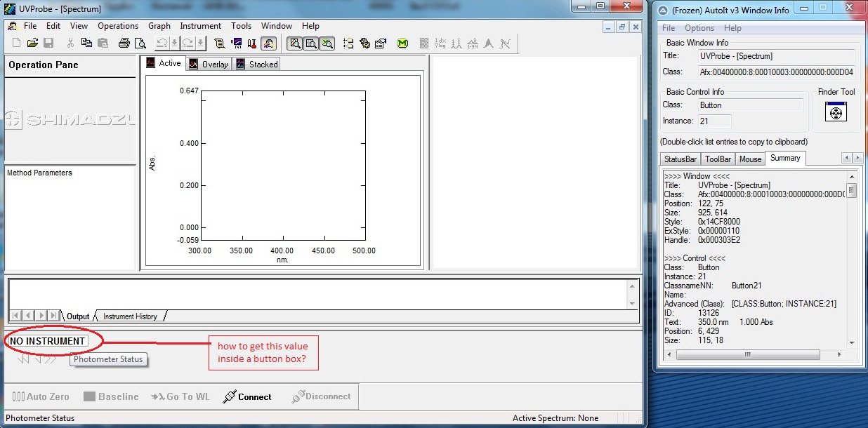Click the Open folder icon in toolbar
Screen dimensions: 868x428
click(x=32, y=44)
